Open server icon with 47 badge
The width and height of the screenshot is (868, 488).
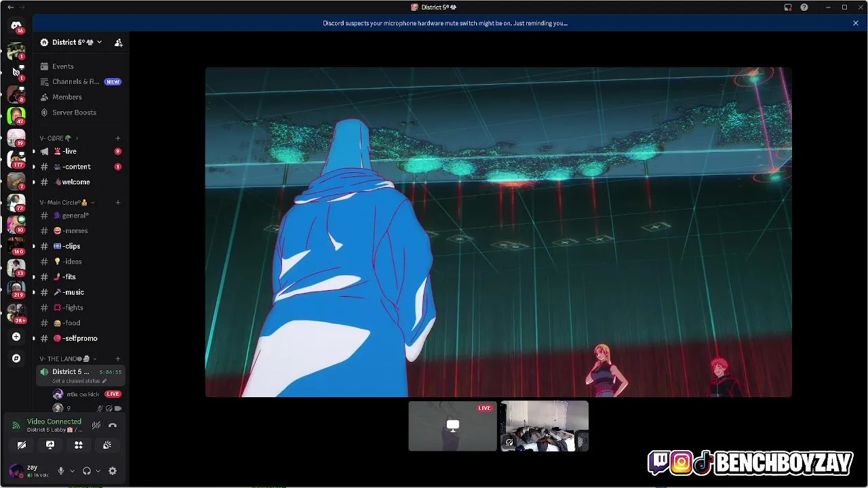[16, 116]
